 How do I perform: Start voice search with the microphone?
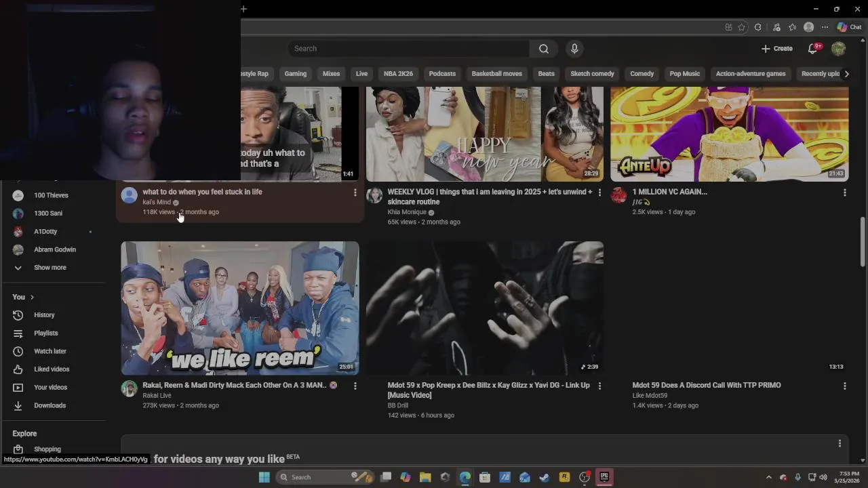[574, 49]
